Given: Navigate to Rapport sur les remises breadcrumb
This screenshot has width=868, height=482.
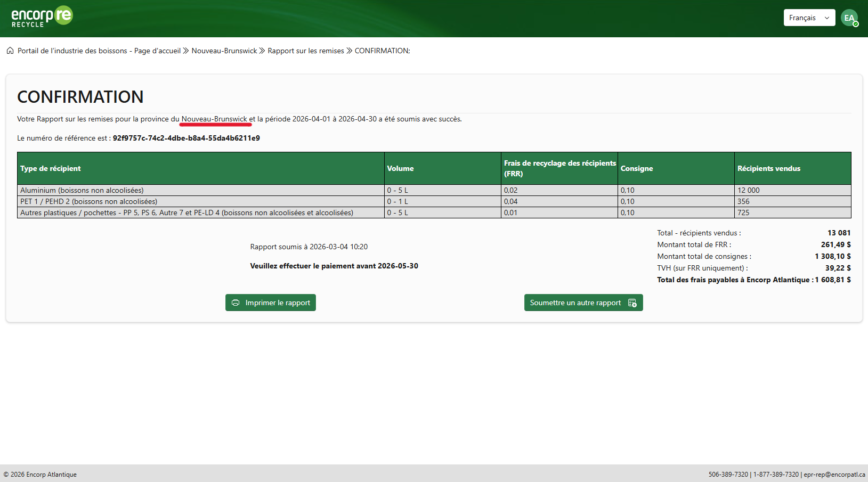Looking at the screenshot, I should tap(305, 51).
